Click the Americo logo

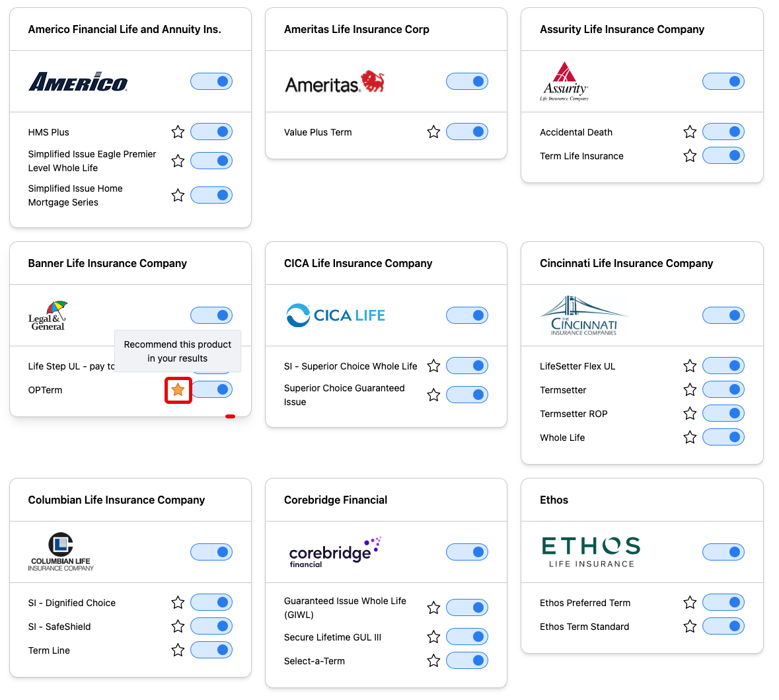click(78, 81)
